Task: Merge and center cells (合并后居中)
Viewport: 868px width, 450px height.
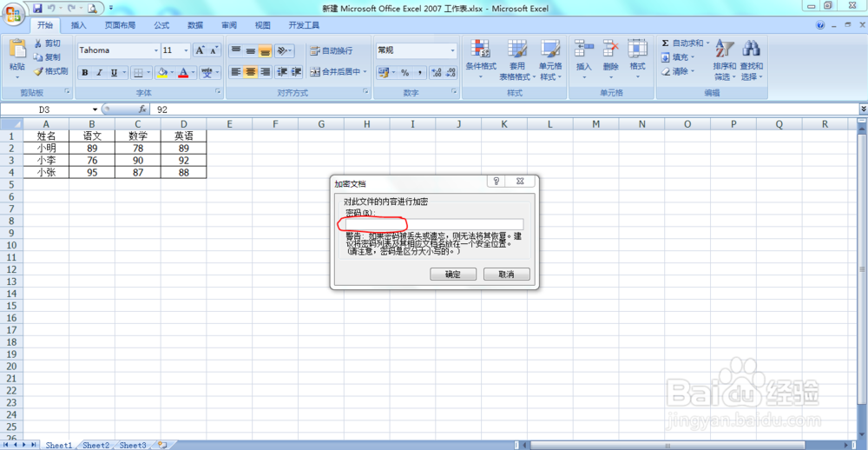Action: point(334,72)
